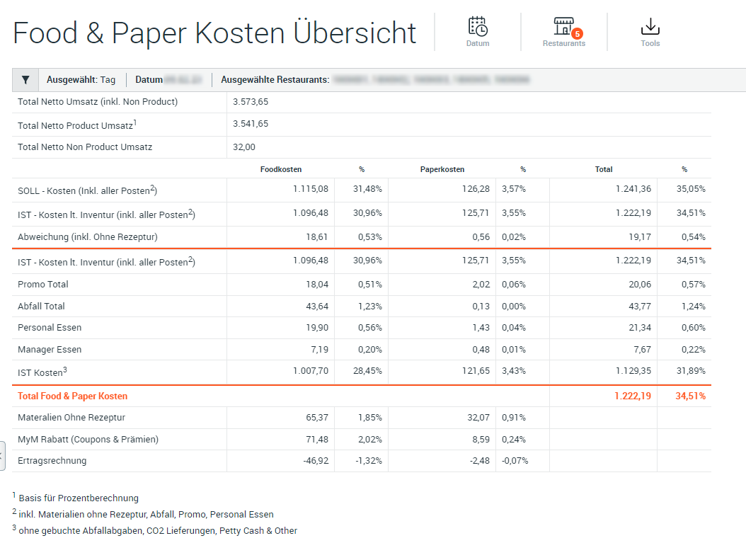Click IST Kosten food value 1.007,70

pyautogui.click(x=310, y=371)
